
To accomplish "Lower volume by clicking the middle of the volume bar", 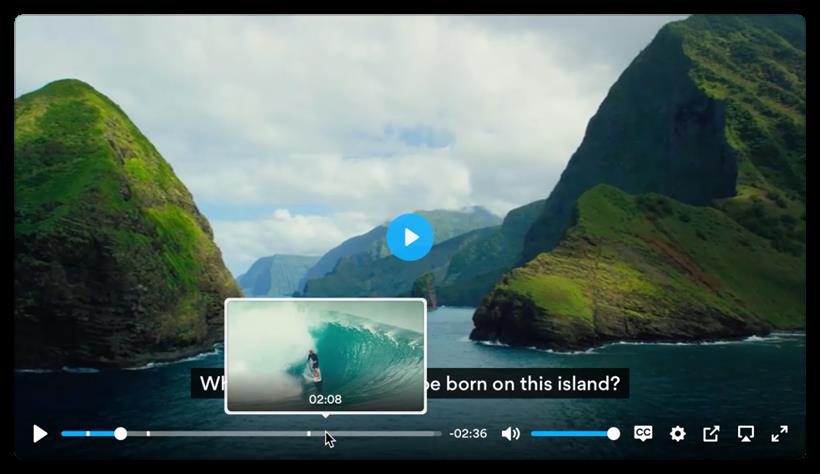I will point(572,434).
